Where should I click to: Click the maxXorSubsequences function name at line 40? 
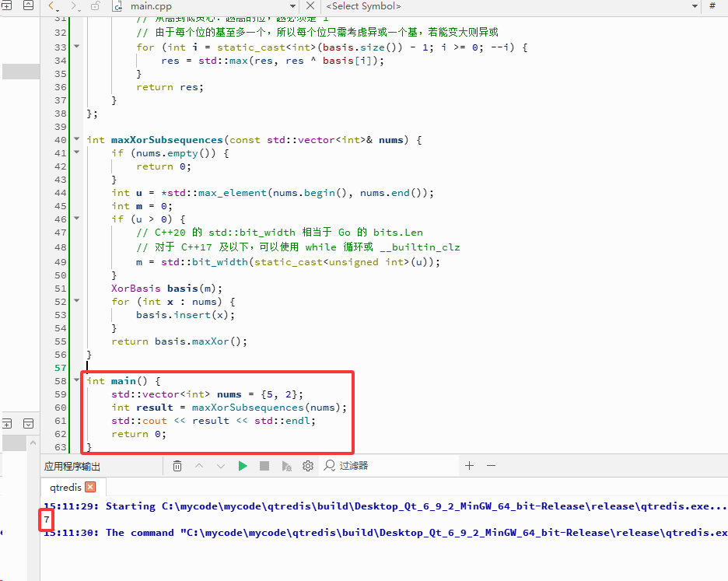(x=167, y=140)
